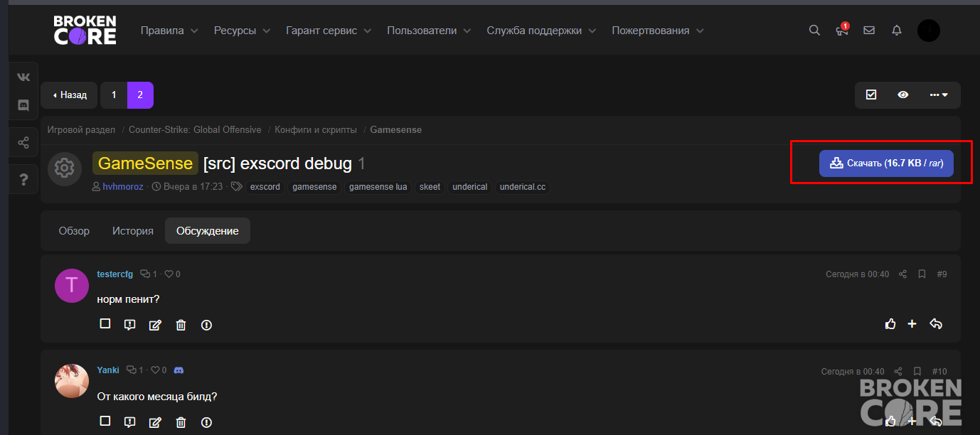980x435 pixels.
Task: Click the skeet tag
Action: 430,187
